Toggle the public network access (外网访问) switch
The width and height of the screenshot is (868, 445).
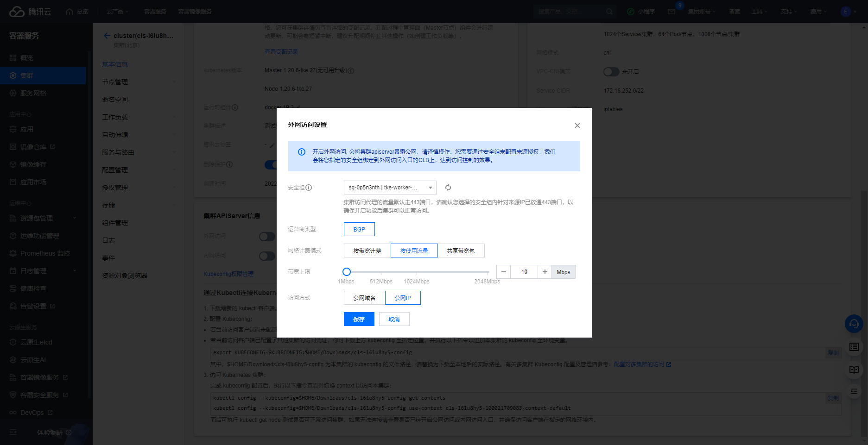click(267, 237)
